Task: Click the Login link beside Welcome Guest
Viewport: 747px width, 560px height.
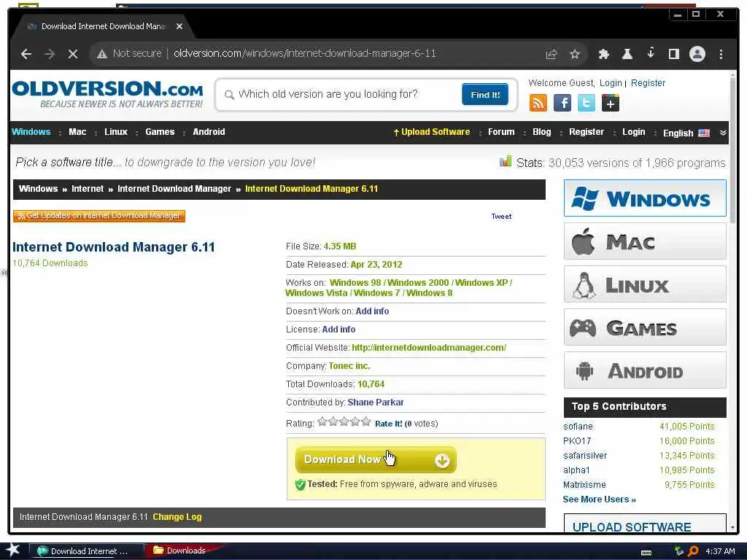Action: pos(611,83)
